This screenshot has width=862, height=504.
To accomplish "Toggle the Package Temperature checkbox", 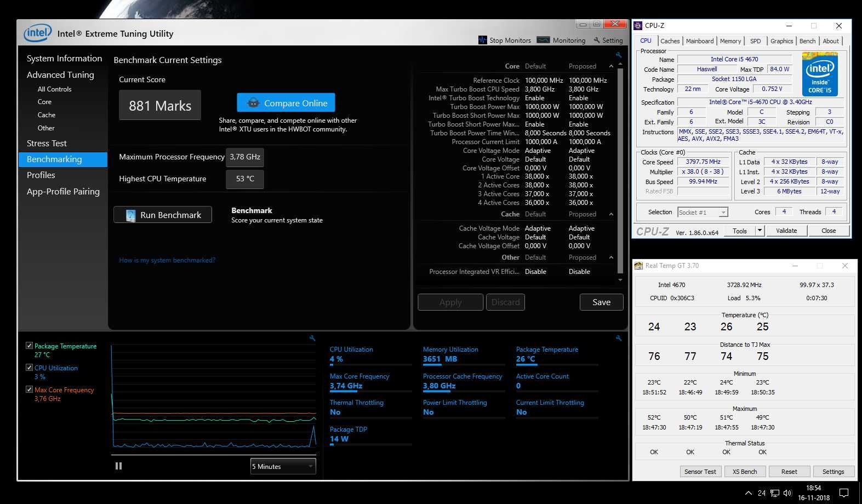I will point(29,346).
